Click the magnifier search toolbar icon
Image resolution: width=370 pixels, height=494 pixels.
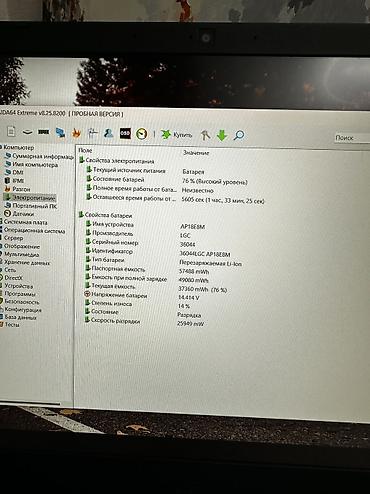[x=239, y=135]
